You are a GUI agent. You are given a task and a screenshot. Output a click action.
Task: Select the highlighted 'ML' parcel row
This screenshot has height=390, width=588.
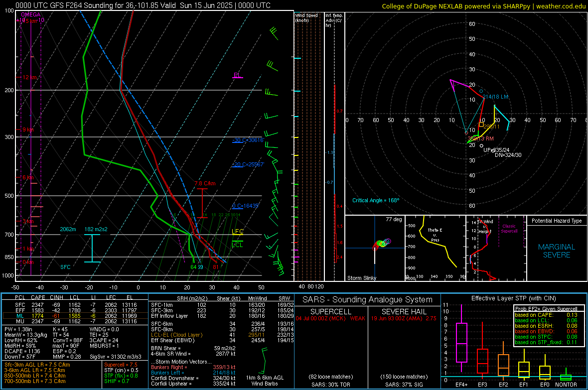click(x=75, y=316)
